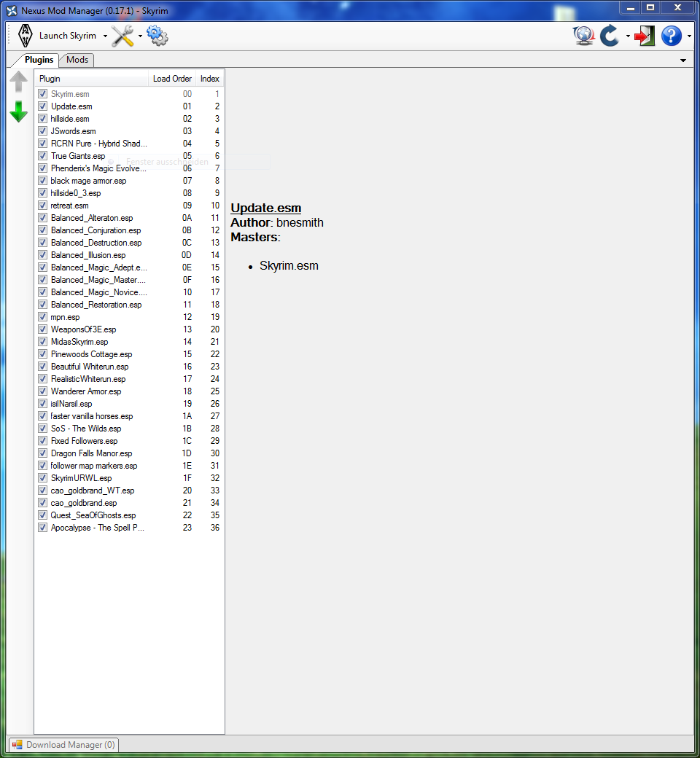Switch to the Plugins tab
The height and width of the screenshot is (758, 700).
[x=39, y=60]
